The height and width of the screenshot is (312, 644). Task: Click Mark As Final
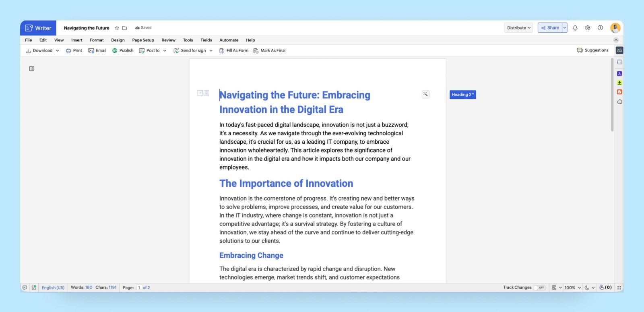coord(269,51)
